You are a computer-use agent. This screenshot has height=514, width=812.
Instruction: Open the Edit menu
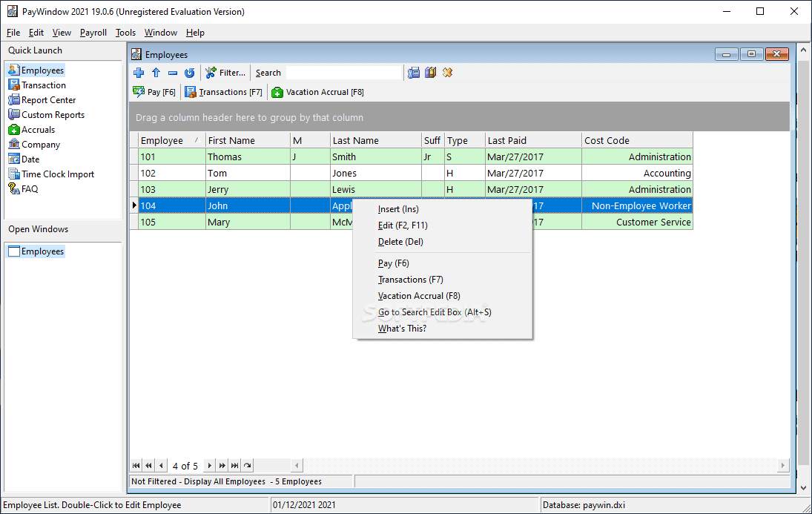pos(36,33)
